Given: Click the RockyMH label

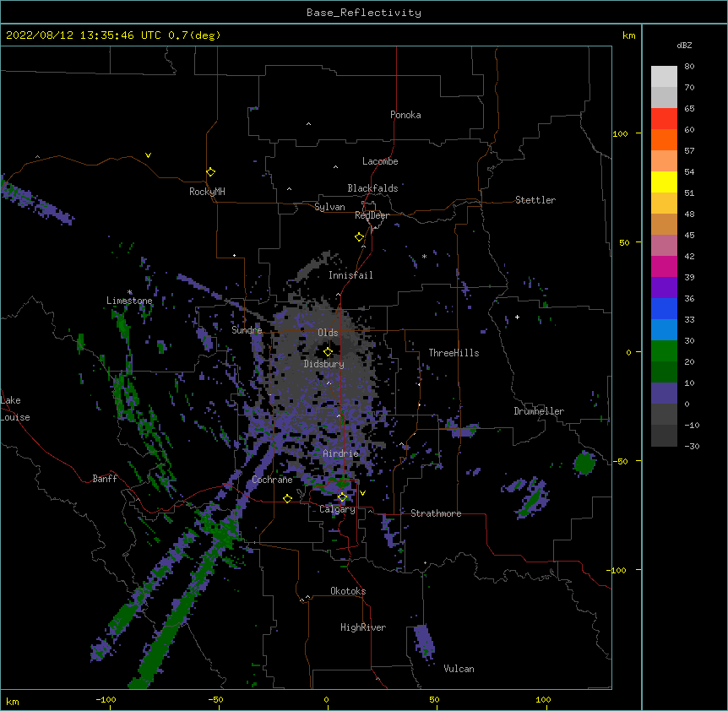Looking at the screenshot, I should pyautogui.click(x=207, y=192).
